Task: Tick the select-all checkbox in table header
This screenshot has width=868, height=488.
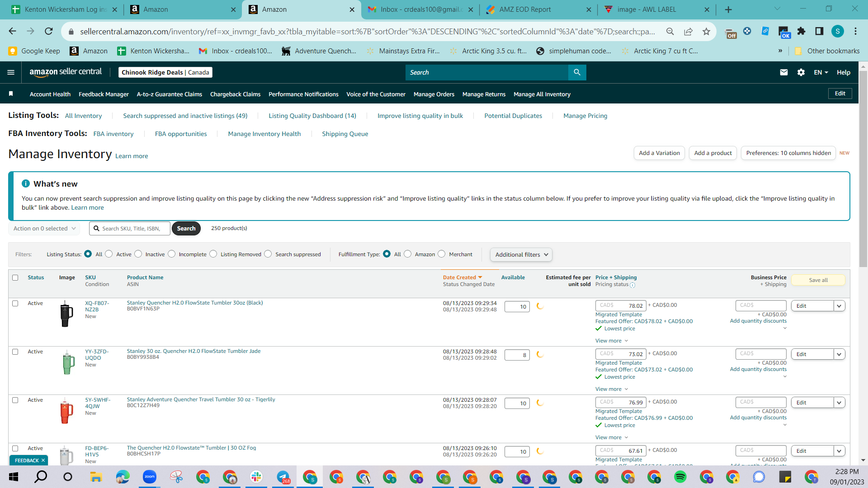Action: (x=15, y=277)
